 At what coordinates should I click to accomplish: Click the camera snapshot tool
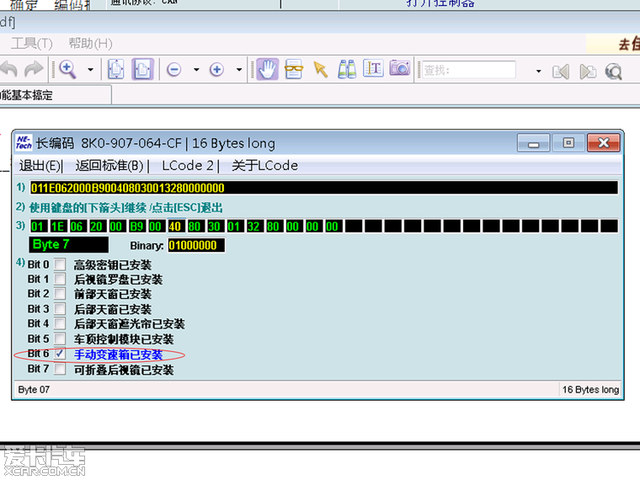(400, 69)
